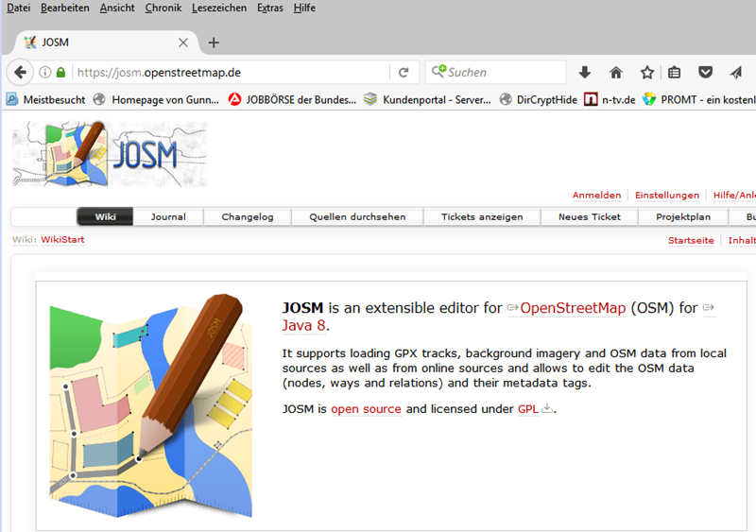Image resolution: width=756 pixels, height=532 pixels.
Task: Open the DirCryptHide bookmark
Action: click(x=538, y=100)
